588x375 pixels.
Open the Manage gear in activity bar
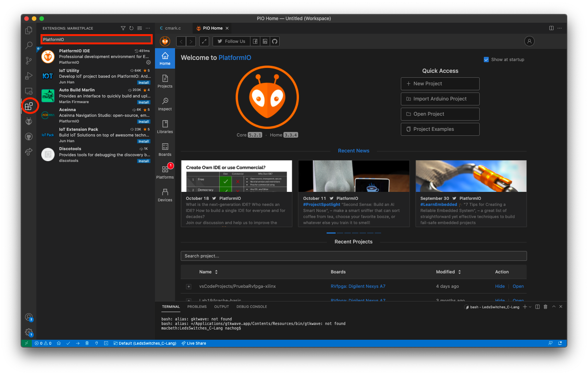tap(29, 333)
